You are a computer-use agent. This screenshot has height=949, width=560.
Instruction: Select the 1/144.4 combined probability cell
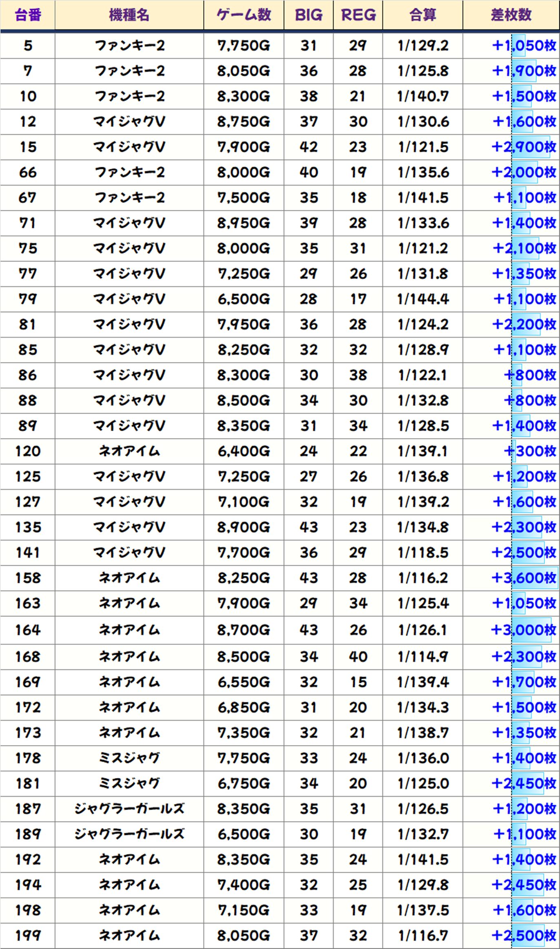click(x=423, y=299)
